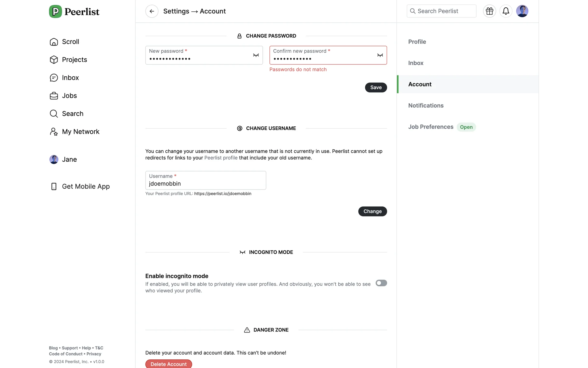Viewport: 588px width, 368px height.
Task: Open the Profile settings tab
Action: 417,42
